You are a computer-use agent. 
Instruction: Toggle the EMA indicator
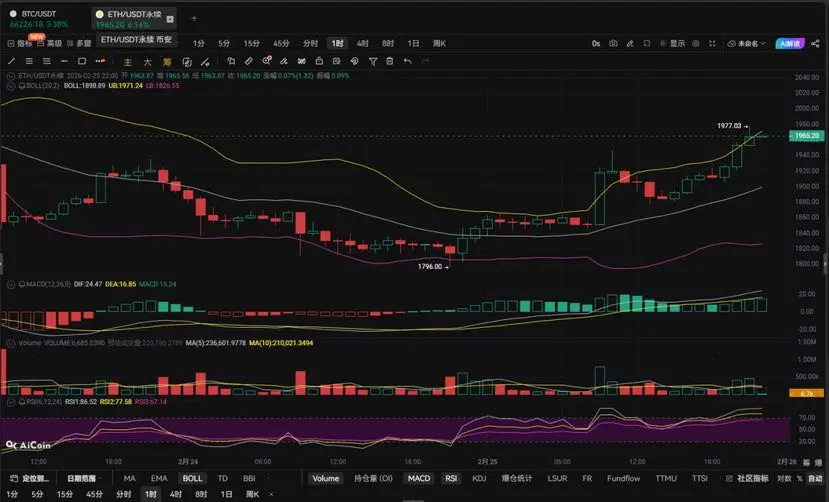pos(159,478)
